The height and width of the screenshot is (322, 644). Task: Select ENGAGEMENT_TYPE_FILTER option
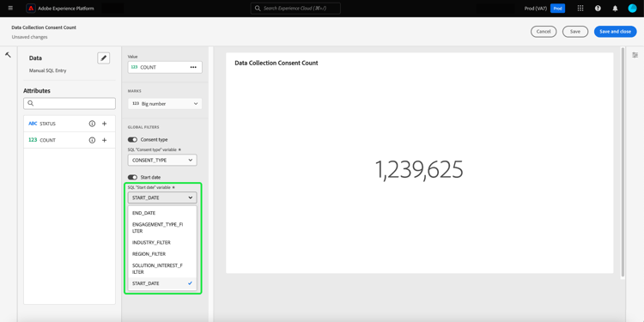tap(162, 228)
